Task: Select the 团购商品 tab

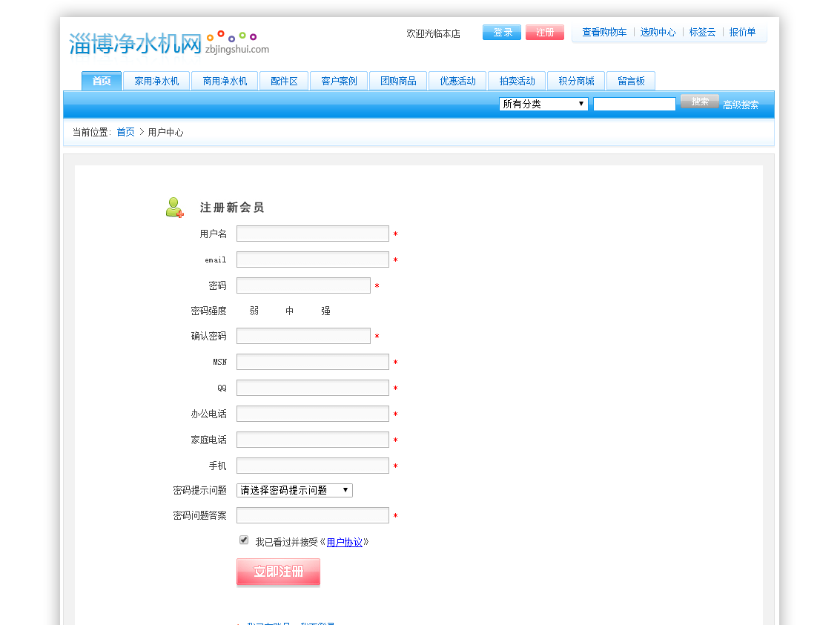Action: click(x=398, y=81)
